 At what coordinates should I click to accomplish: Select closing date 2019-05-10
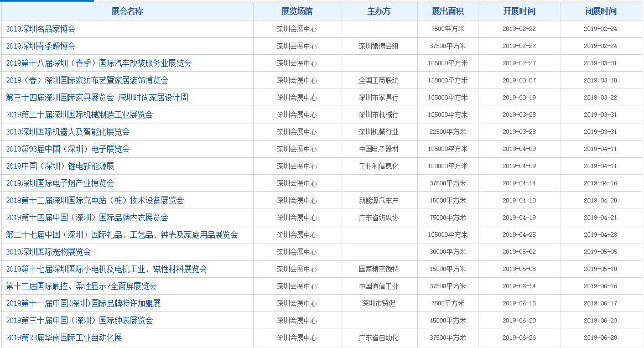point(600,269)
